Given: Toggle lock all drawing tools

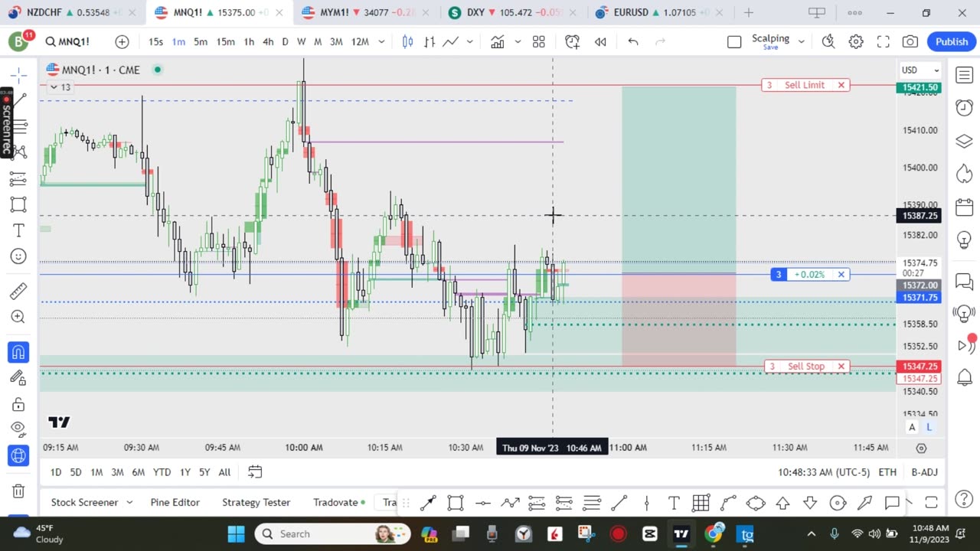Looking at the screenshot, I should 19,404.
